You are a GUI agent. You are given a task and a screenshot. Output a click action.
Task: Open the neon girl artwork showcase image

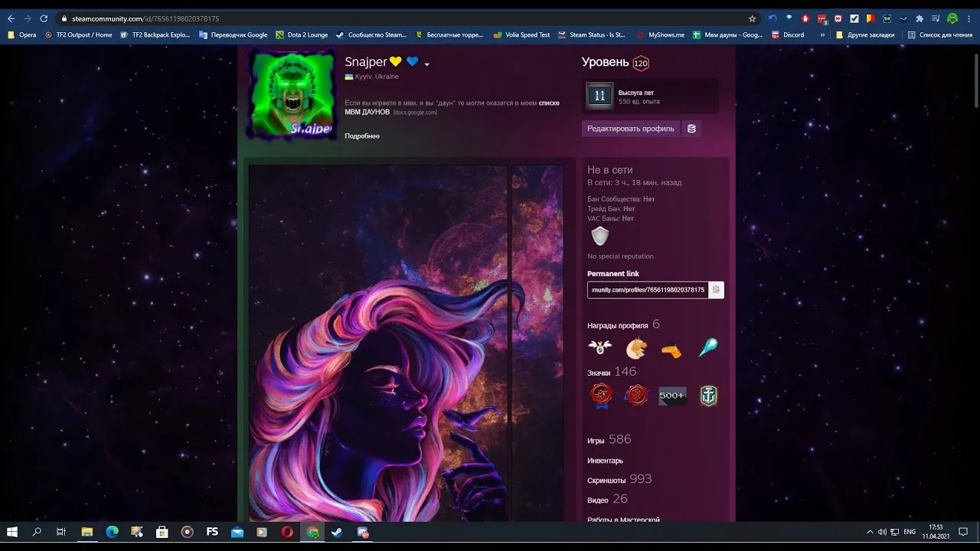378,344
